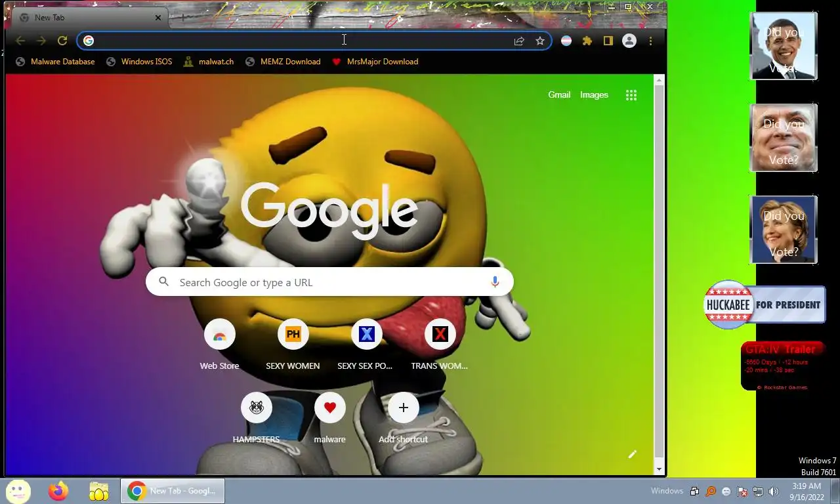The height and width of the screenshot is (504, 840).
Task: Click the Chrome New Tab taskbar button
Action: 173,491
